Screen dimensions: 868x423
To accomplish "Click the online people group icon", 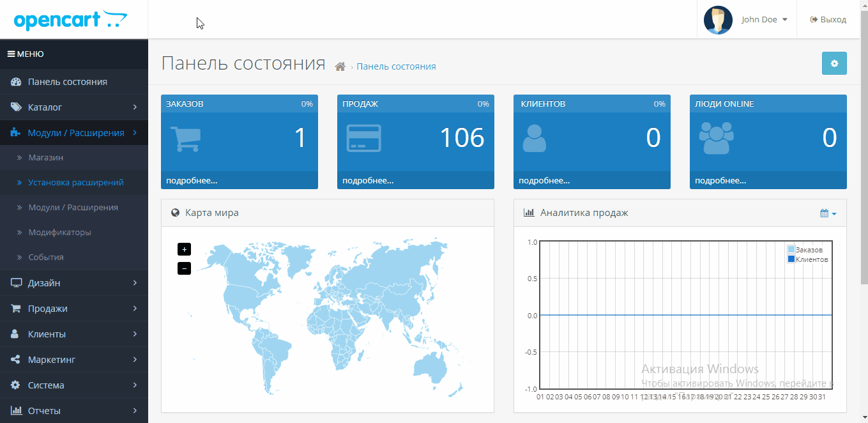I will [x=716, y=138].
